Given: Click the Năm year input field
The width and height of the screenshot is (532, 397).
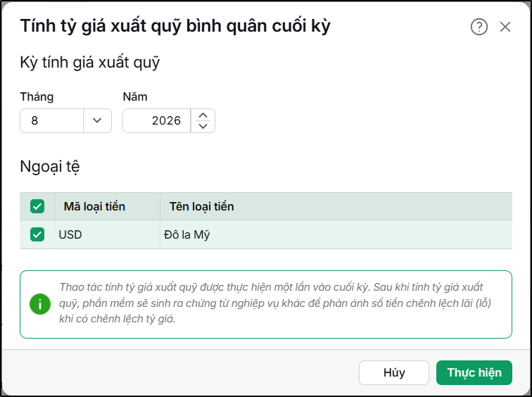Looking at the screenshot, I should click(156, 120).
